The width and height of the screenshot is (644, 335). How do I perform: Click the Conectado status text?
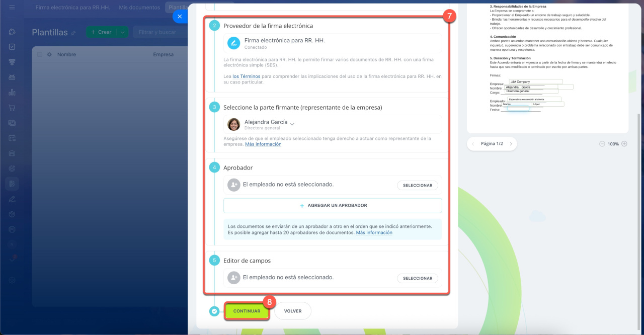click(256, 47)
